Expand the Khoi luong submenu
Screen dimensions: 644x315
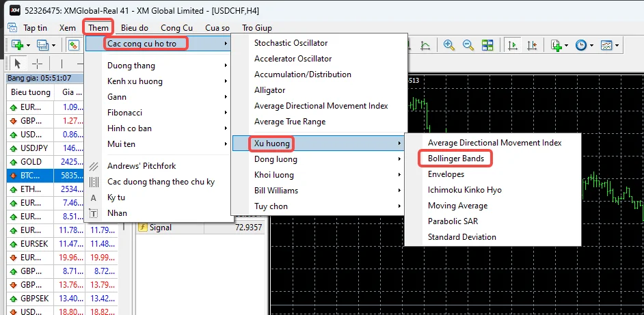[319, 175]
